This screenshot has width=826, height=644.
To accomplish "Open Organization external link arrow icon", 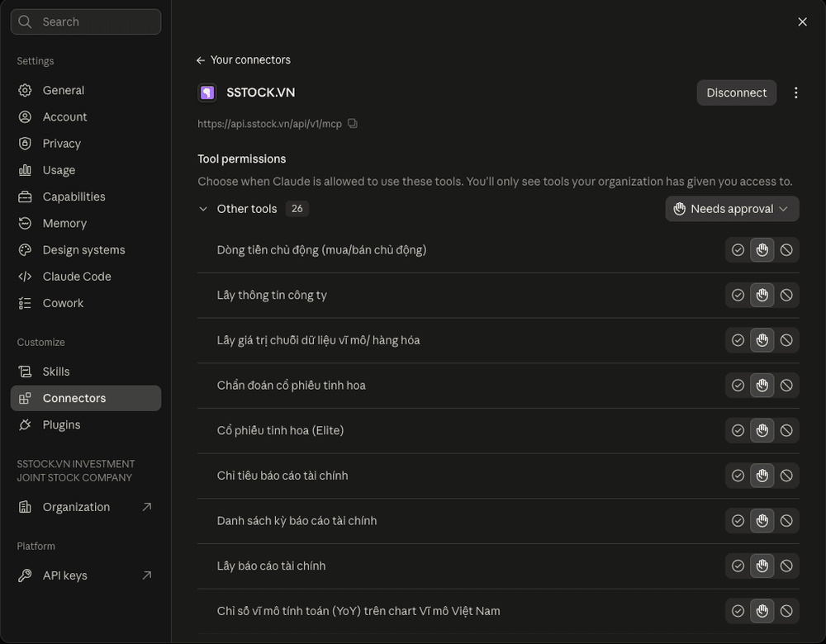I will coord(147,507).
